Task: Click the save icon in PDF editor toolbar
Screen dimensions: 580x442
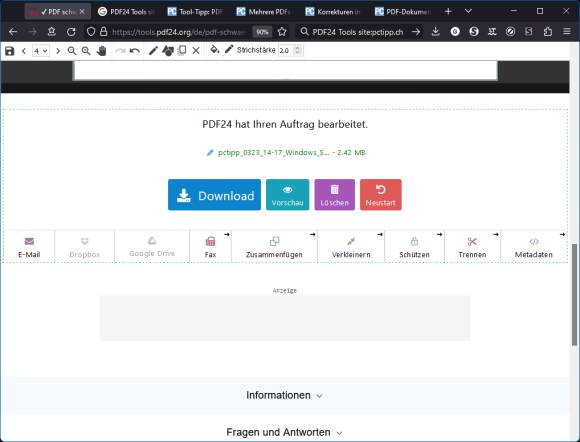Action: [x=10, y=51]
